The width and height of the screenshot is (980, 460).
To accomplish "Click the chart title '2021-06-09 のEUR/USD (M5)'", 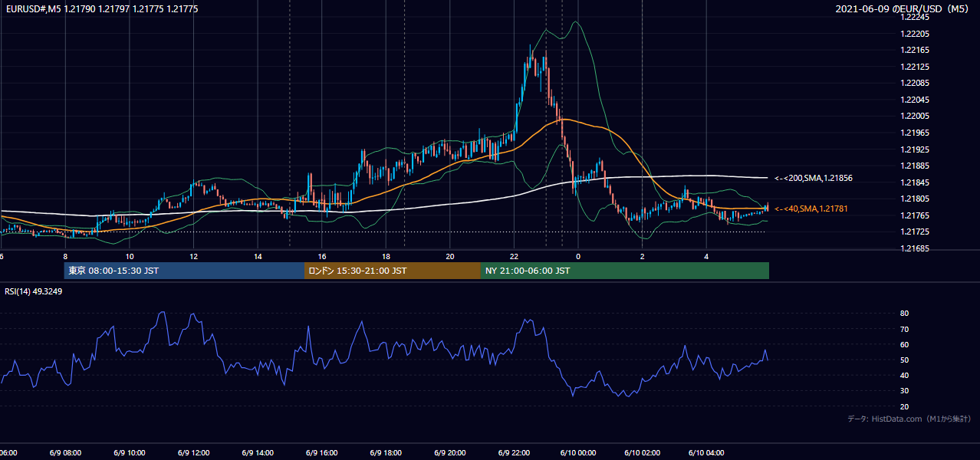I will click(x=903, y=8).
